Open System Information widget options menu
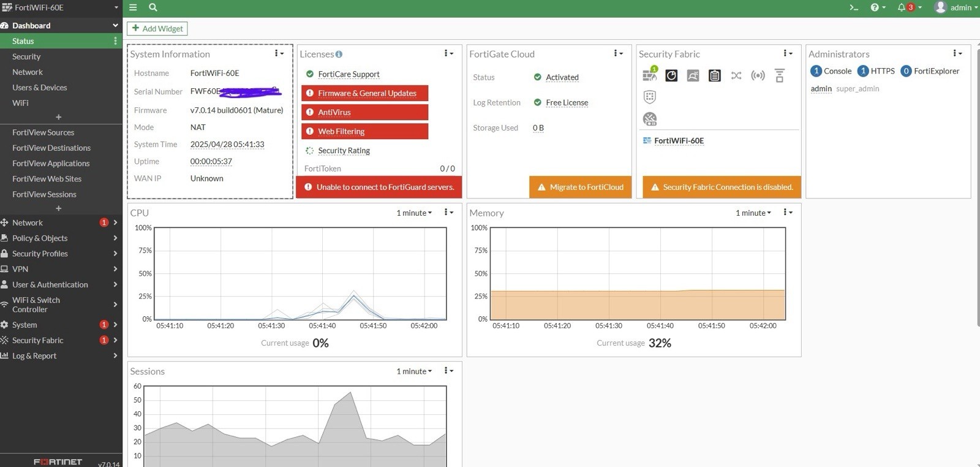The width and height of the screenshot is (980, 467). tap(279, 53)
